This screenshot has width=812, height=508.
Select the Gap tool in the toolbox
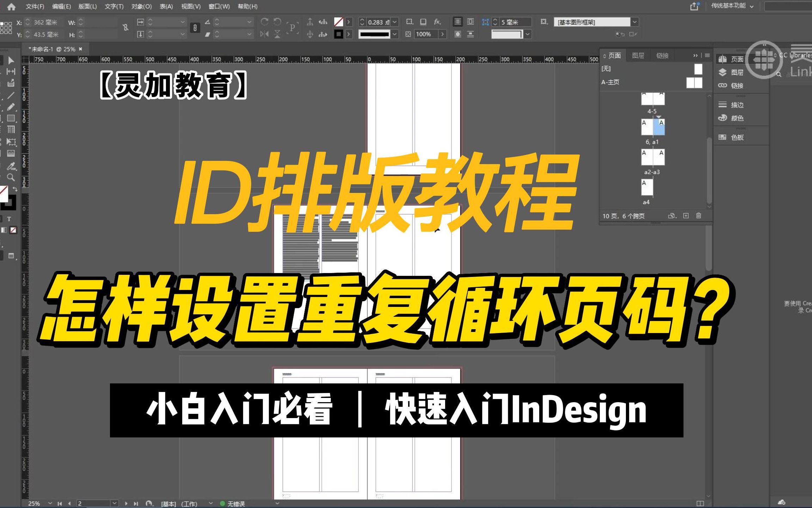(x=11, y=72)
